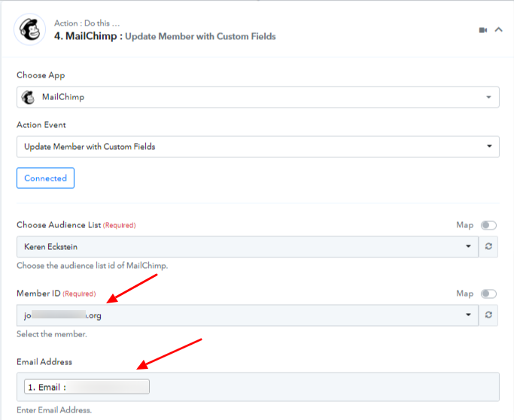The height and width of the screenshot is (420, 514).
Task: Click the MailChimp logo in step header
Action: [x=29, y=29]
